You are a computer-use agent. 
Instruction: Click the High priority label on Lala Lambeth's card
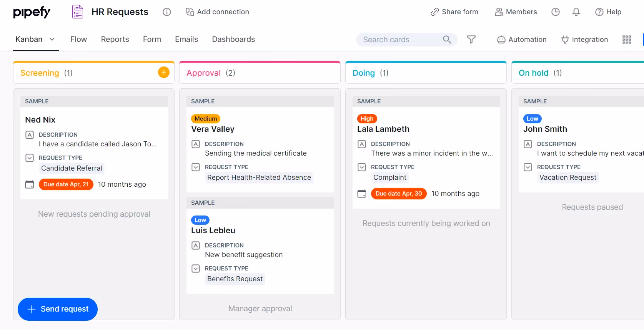click(x=367, y=118)
